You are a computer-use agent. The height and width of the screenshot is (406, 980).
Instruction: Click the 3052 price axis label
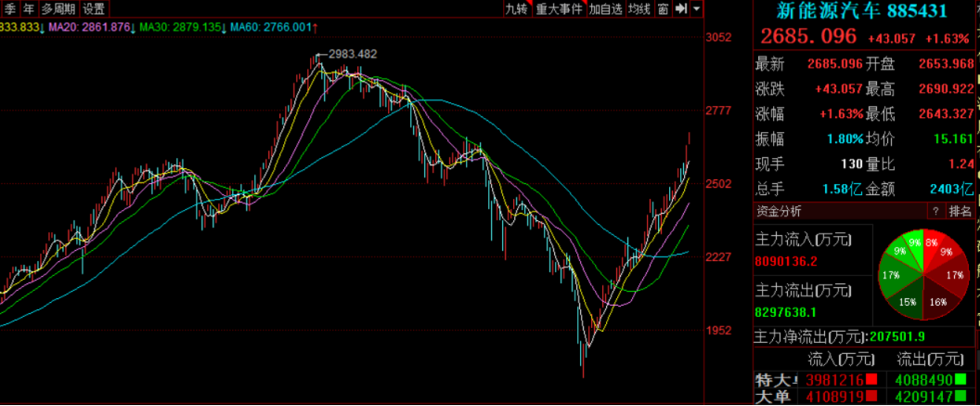[x=718, y=37]
